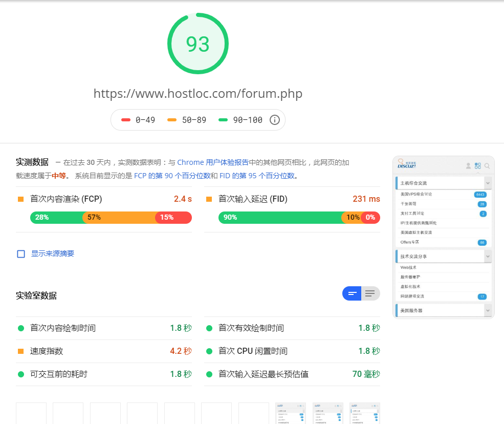The width and height of the screenshot is (504, 424).
Task: Tick the 显示来源摘要 checkbox
Action: pyautogui.click(x=21, y=254)
